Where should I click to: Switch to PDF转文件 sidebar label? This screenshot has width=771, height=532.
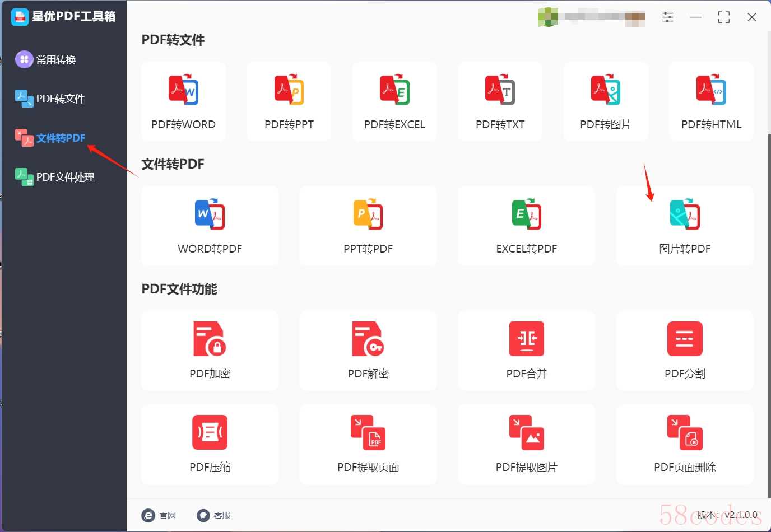coord(61,99)
